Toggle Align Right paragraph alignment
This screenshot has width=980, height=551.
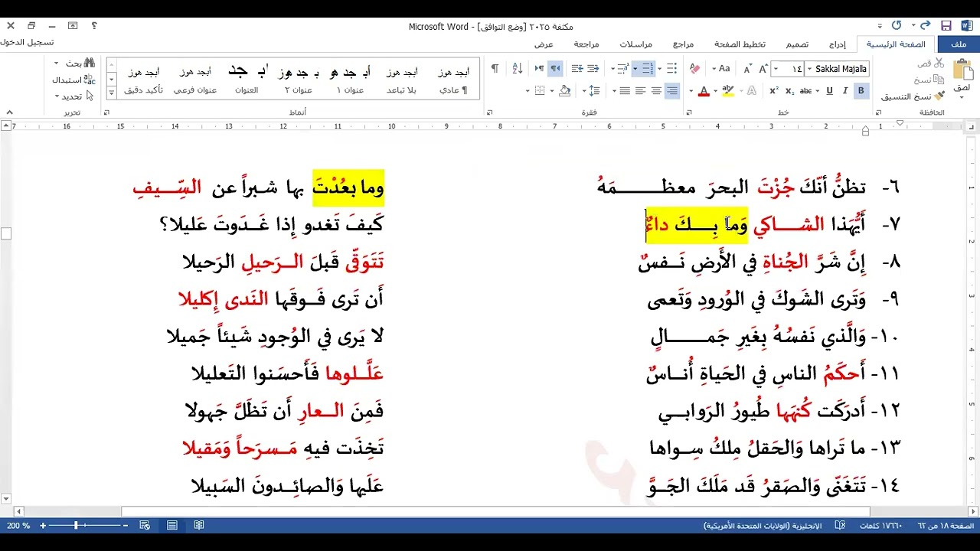point(672,90)
